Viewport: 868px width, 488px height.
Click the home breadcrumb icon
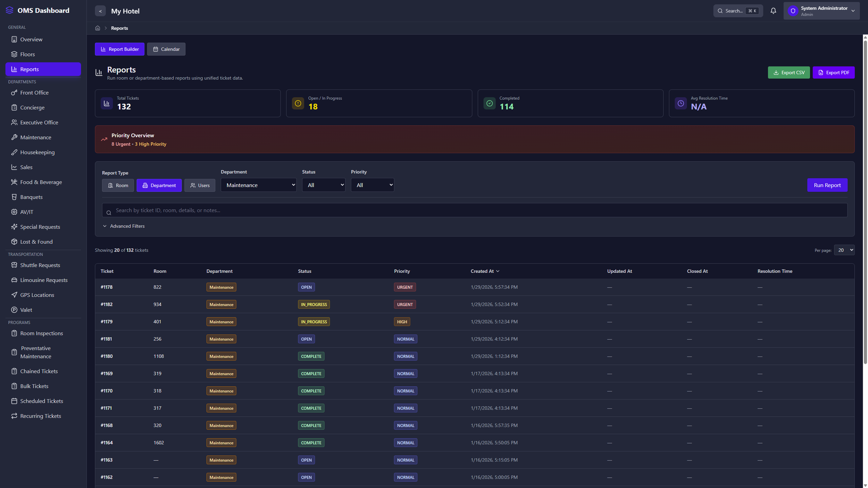pos(98,28)
